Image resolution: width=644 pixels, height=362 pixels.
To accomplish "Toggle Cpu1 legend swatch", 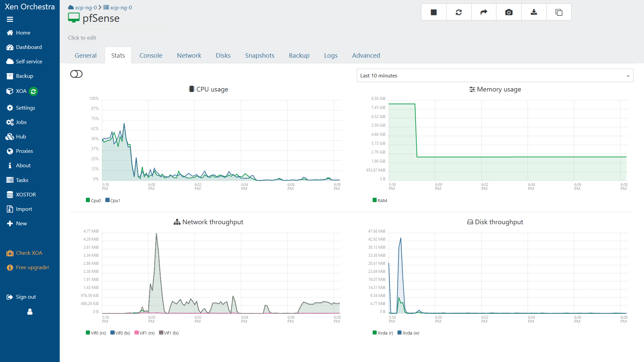I will coord(107,200).
